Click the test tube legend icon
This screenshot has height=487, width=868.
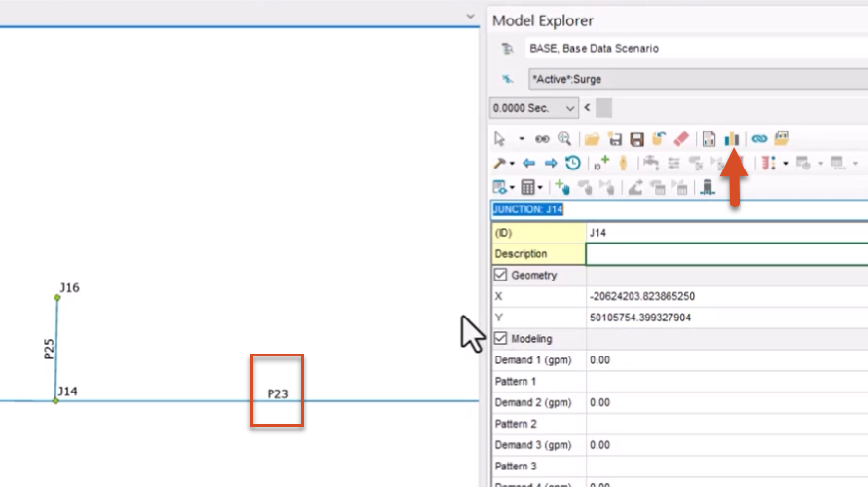(768, 163)
